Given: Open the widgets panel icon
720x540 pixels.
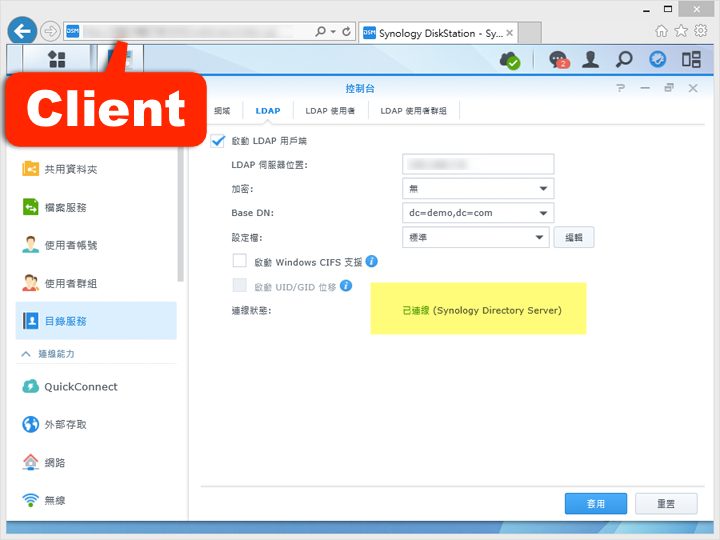Looking at the screenshot, I should 691,60.
